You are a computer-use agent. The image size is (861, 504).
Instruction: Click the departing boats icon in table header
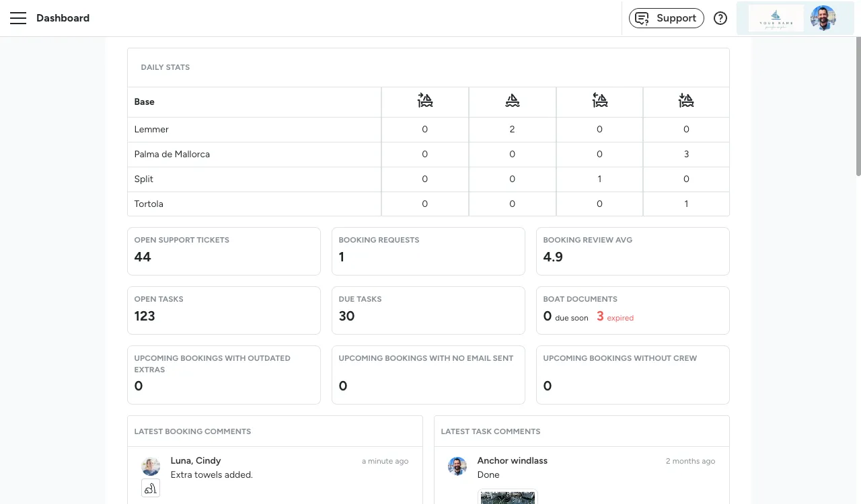click(x=424, y=100)
